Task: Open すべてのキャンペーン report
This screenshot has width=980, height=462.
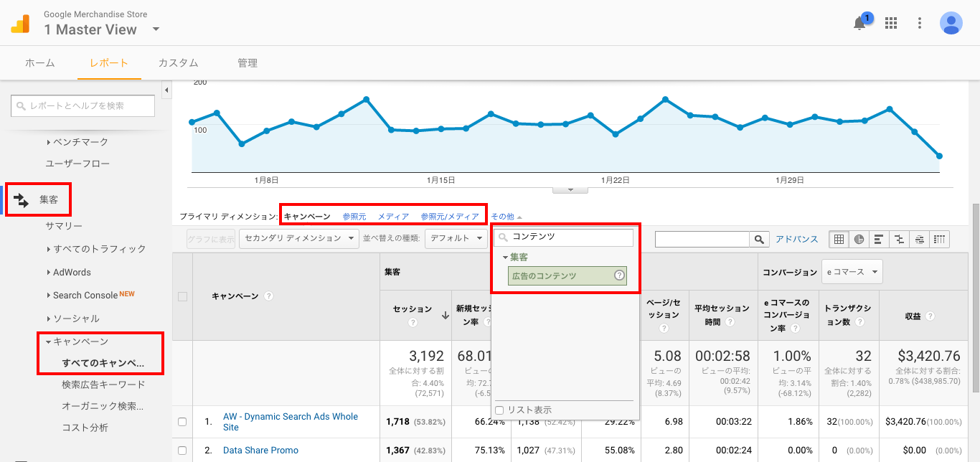Action: click(103, 363)
